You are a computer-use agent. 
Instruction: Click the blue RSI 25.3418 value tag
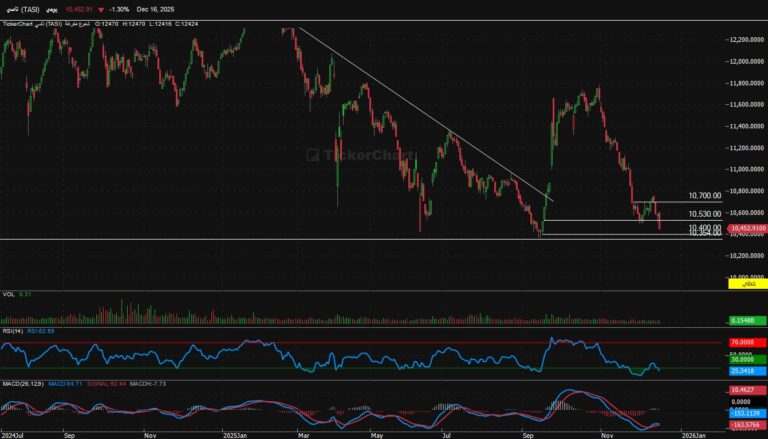740,369
